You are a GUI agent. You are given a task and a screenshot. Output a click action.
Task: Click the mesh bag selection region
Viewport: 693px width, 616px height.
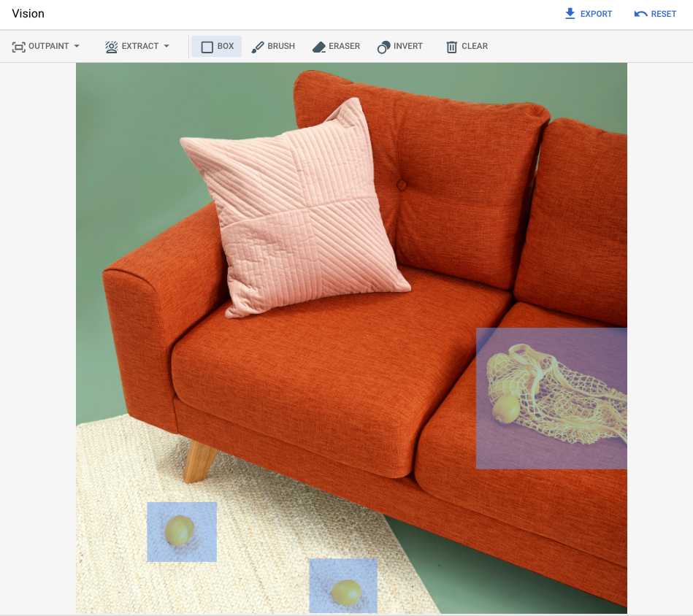[551, 399]
